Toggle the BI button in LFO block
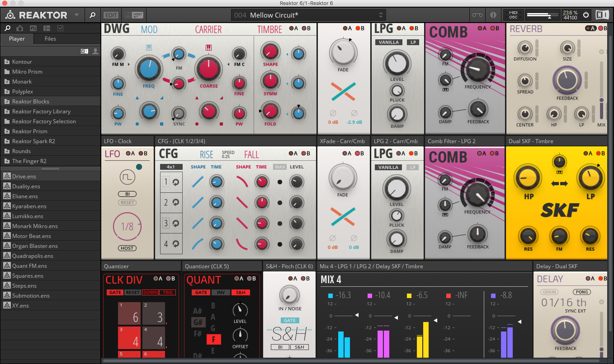 point(127,194)
